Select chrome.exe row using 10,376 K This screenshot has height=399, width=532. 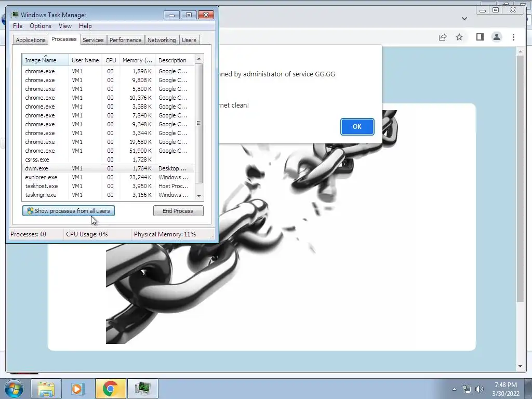[109, 98]
